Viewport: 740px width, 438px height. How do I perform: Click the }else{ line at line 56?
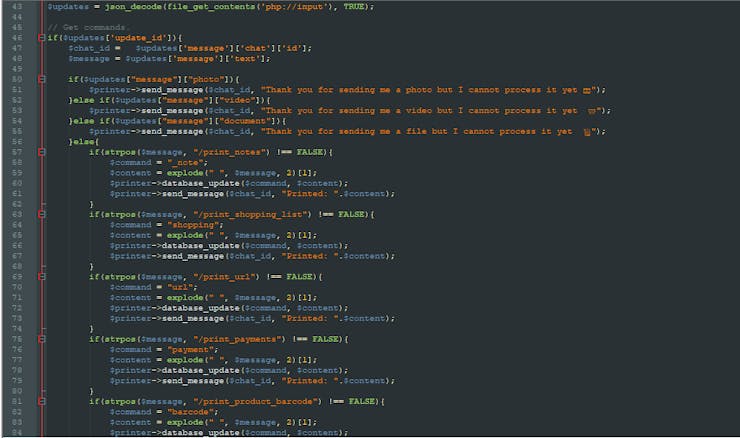coord(84,142)
